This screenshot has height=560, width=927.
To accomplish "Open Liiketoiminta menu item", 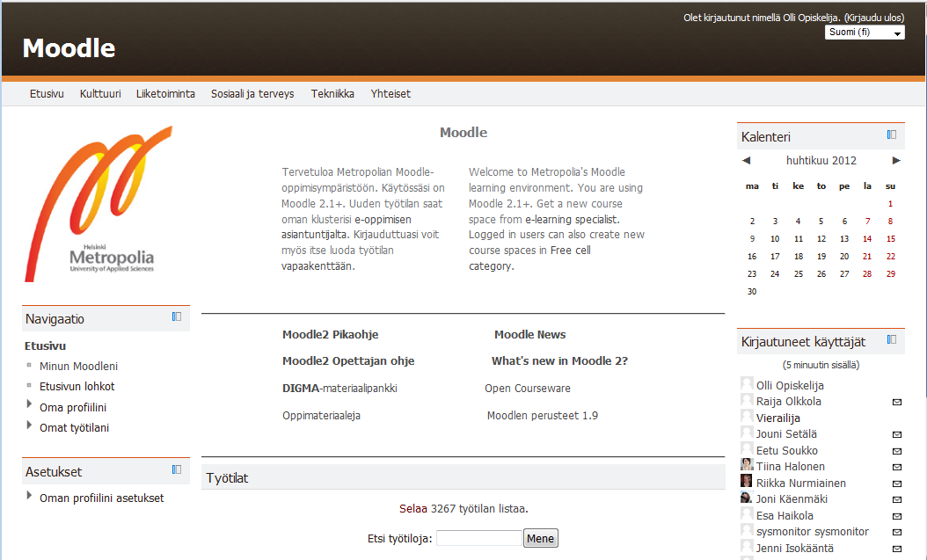I will click(165, 94).
